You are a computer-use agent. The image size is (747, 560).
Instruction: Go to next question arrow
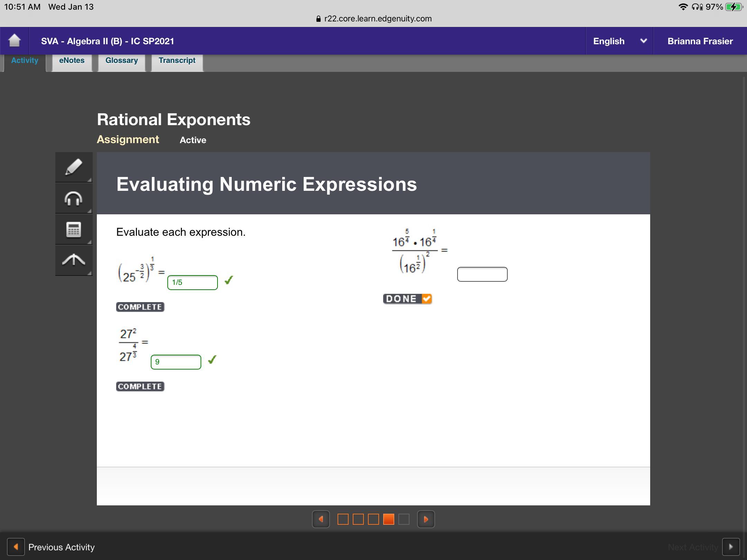(426, 519)
